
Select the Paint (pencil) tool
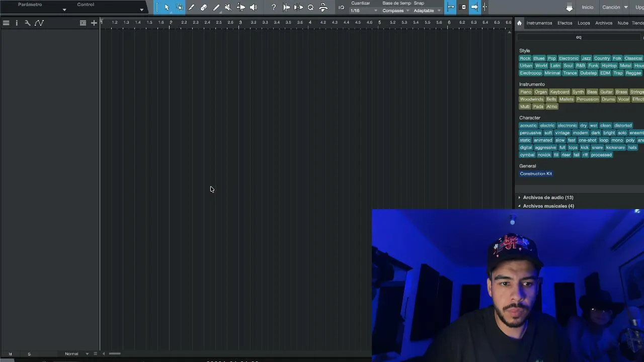(216, 8)
